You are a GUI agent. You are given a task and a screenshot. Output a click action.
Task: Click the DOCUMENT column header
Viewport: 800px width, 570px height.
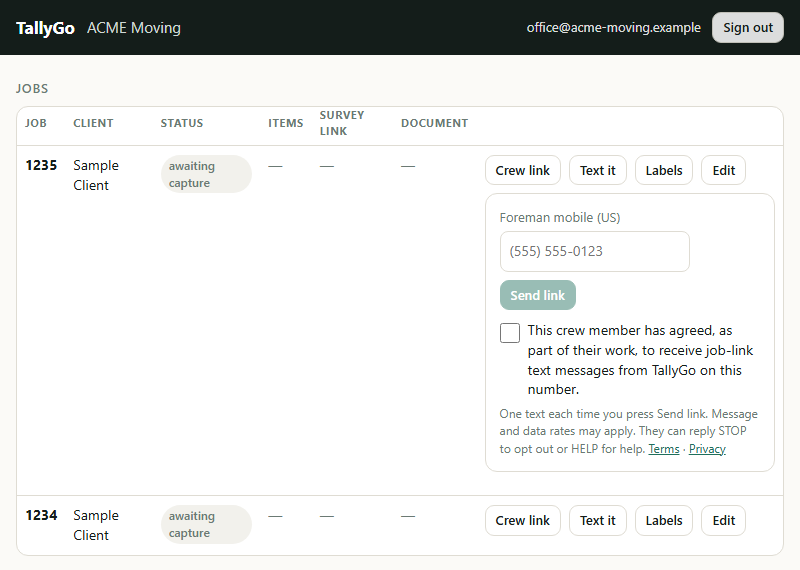click(x=434, y=123)
